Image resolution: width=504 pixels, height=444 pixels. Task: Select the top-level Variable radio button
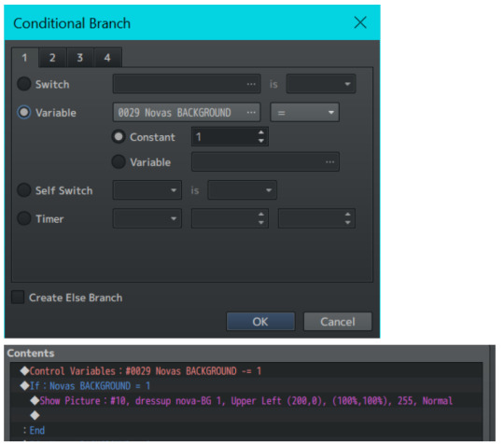[x=23, y=112]
